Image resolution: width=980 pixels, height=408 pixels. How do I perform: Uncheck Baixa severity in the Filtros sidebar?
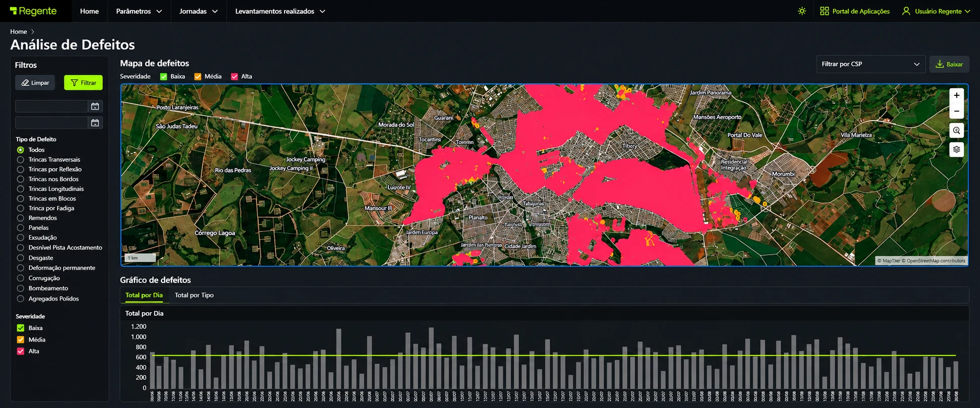tap(21, 328)
